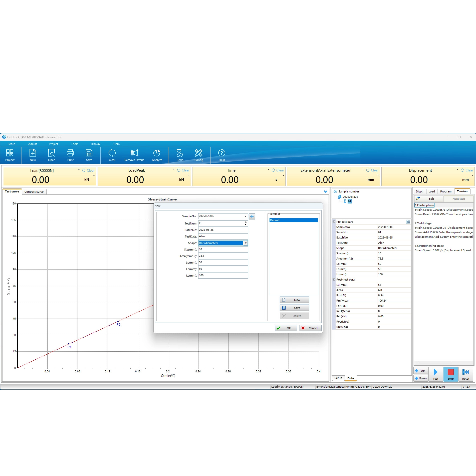Redo the last action
The width and height of the screenshot is (476, 476).
[180, 155]
